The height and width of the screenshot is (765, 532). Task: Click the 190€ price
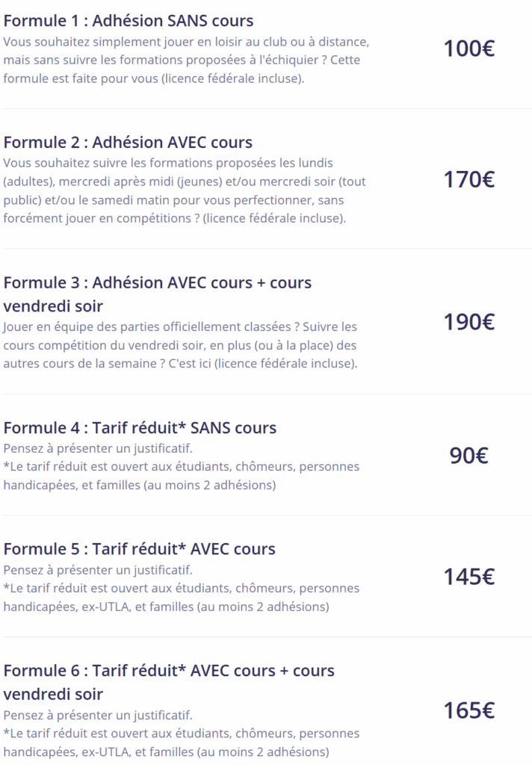468,323
